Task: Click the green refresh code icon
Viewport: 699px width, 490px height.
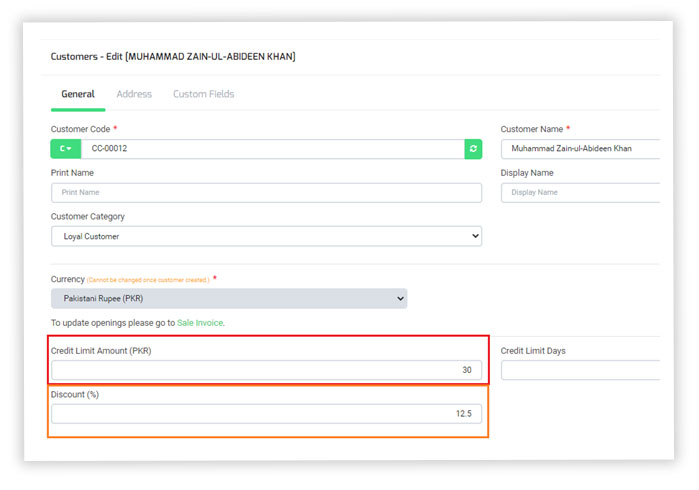Action: tap(473, 149)
